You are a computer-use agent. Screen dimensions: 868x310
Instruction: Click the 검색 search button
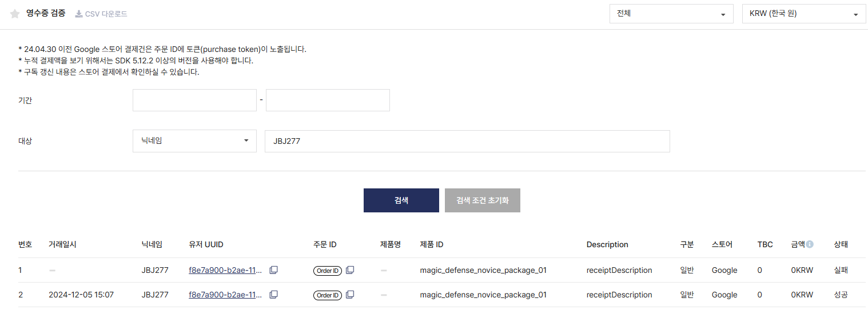pyautogui.click(x=401, y=200)
